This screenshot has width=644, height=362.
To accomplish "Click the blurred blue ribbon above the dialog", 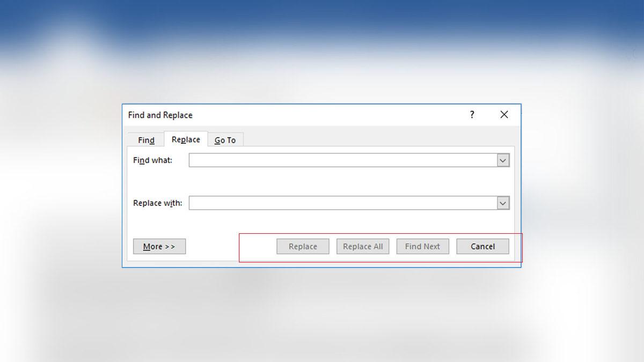I will click(322, 21).
